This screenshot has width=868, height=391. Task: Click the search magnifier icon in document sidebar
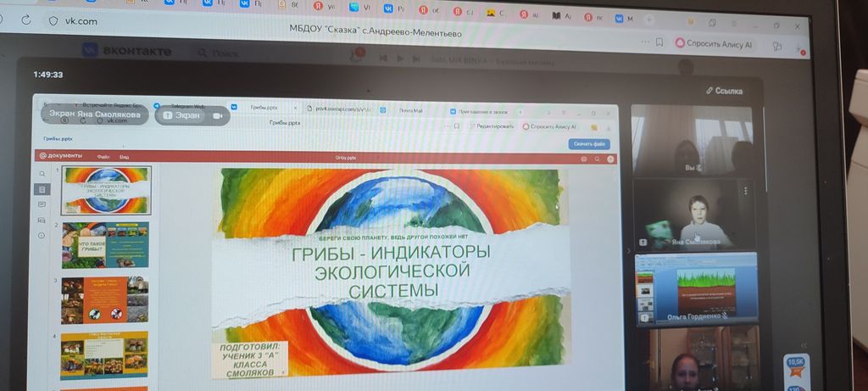point(42,174)
